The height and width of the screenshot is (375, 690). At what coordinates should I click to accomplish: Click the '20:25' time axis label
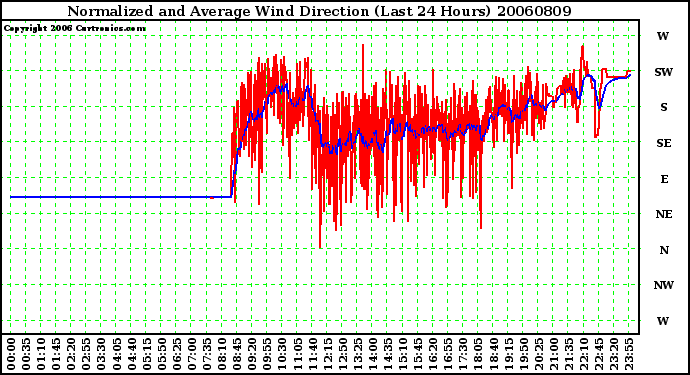coord(538,354)
